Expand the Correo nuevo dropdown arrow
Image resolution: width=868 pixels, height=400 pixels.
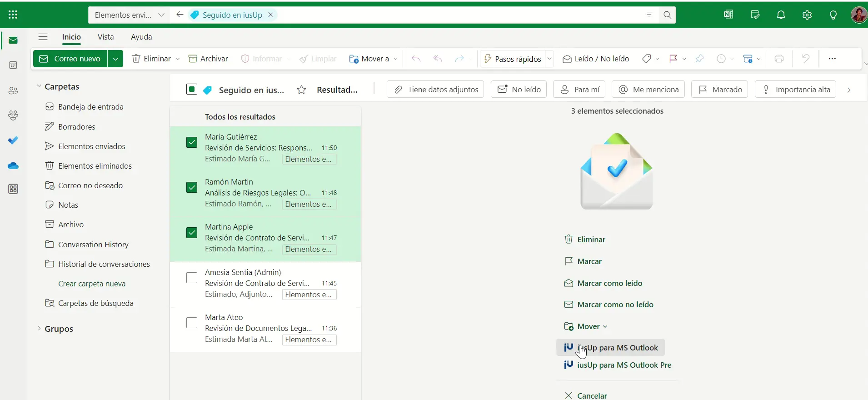[115, 59]
